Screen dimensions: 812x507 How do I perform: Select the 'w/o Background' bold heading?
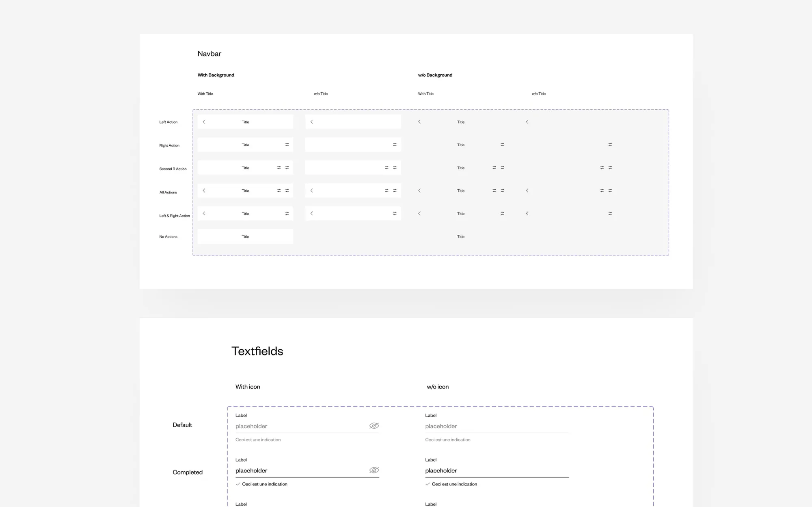435,75
